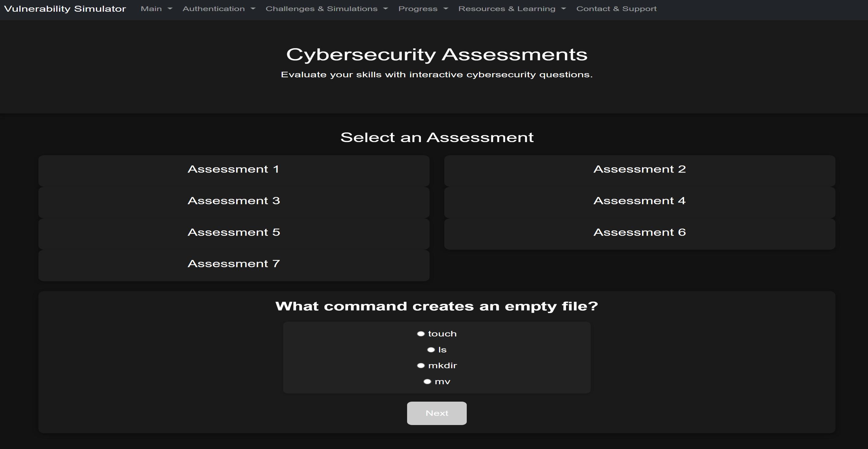Click the question heading about empty file
The height and width of the screenshot is (449, 868).
pyautogui.click(x=436, y=306)
